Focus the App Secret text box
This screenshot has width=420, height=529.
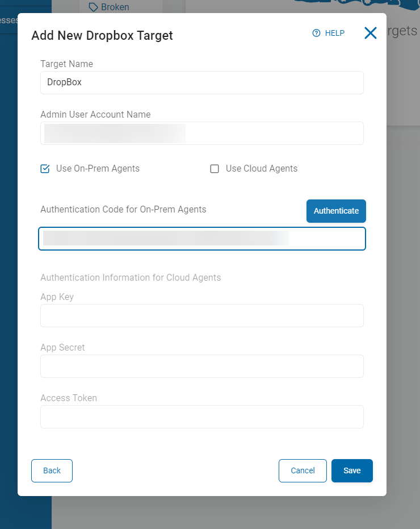click(x=201, y=366)
